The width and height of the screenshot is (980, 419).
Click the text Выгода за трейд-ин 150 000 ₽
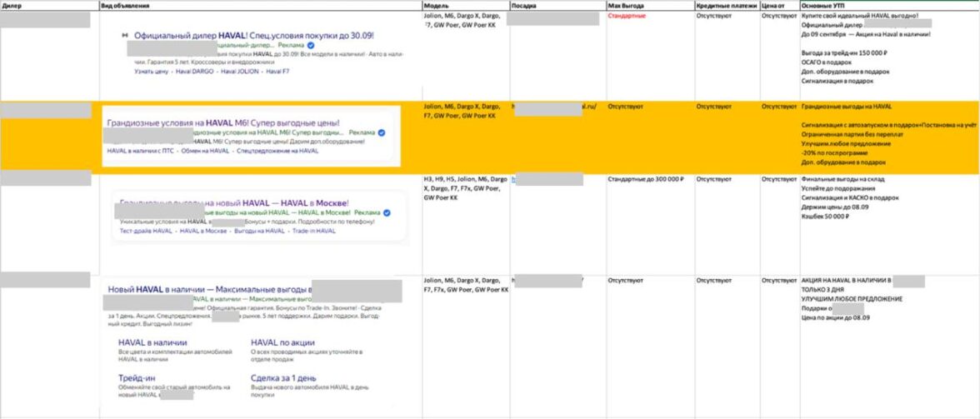843,52
